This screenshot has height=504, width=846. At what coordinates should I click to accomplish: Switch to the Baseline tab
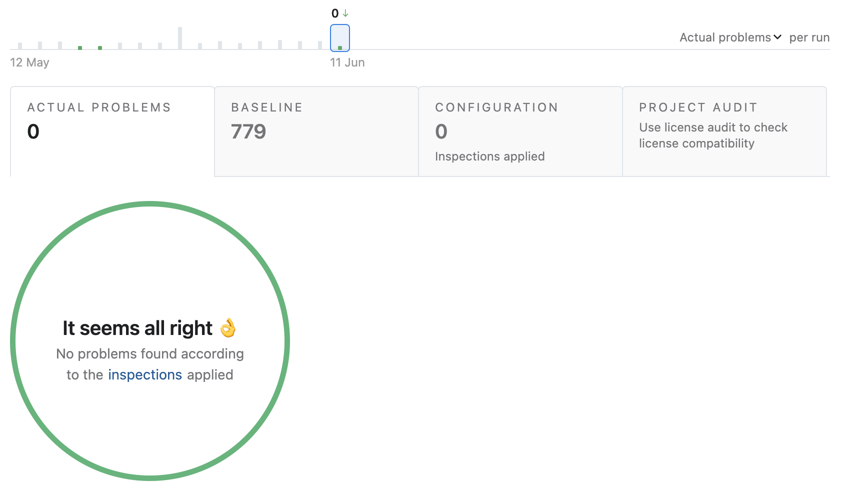pos(316,131)
